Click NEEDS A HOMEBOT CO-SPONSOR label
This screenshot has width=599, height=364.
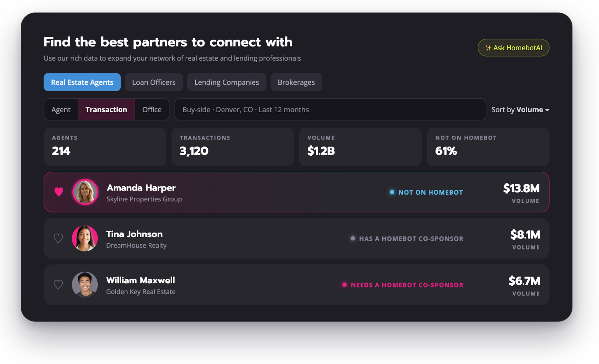tap(407, 285)
